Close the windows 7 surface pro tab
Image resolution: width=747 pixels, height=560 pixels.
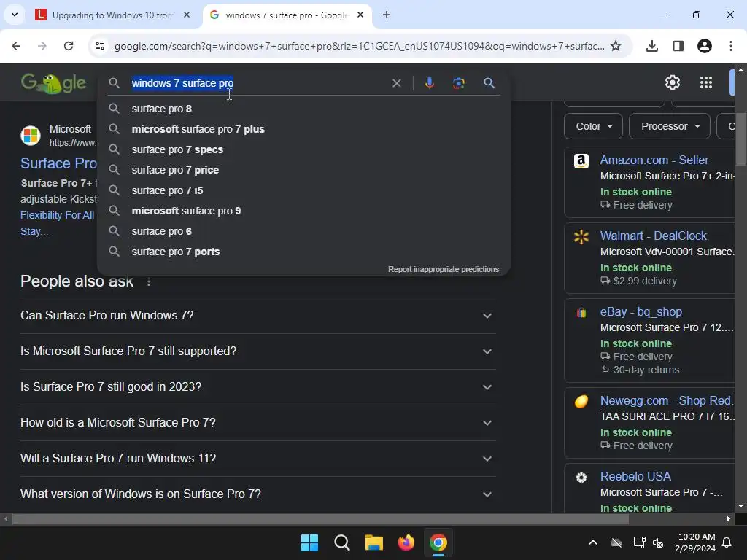(x=360, y=15)
